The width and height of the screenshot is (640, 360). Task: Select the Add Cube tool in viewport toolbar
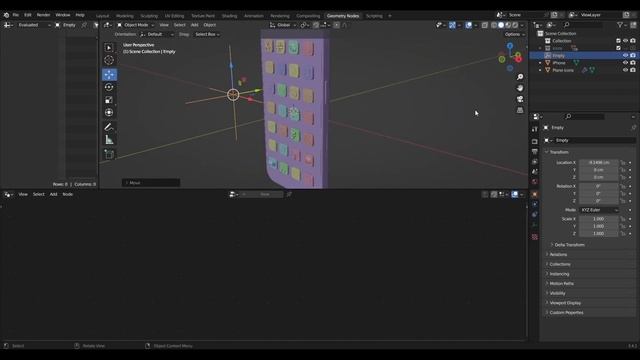(109, 154)
